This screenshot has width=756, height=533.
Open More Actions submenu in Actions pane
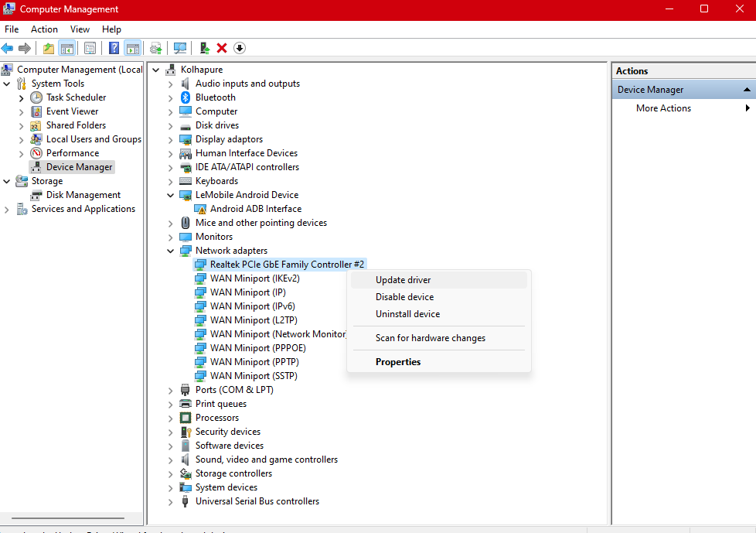coord(683,108)
